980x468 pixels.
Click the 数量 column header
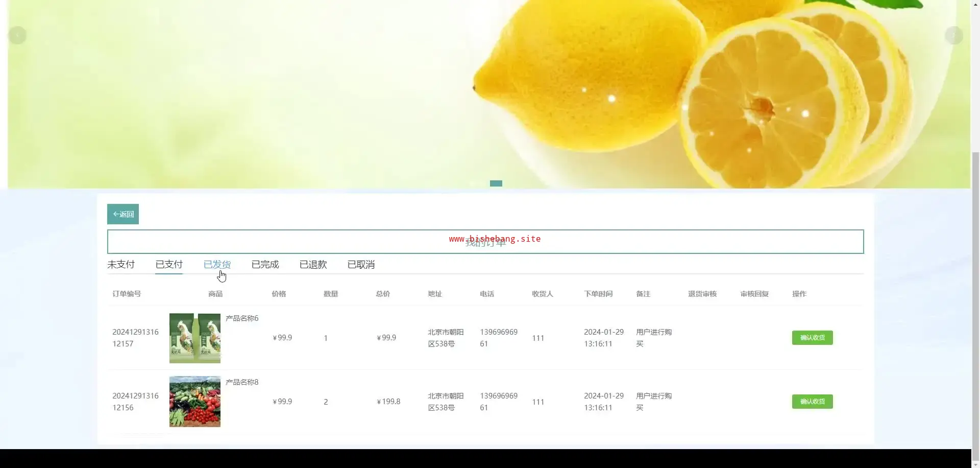pos(331,294)
